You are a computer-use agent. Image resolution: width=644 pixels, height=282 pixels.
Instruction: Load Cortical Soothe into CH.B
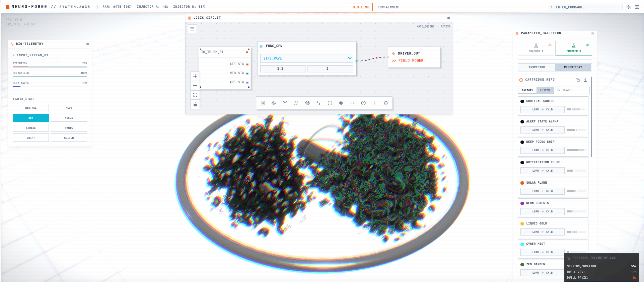tap(542, 109)
